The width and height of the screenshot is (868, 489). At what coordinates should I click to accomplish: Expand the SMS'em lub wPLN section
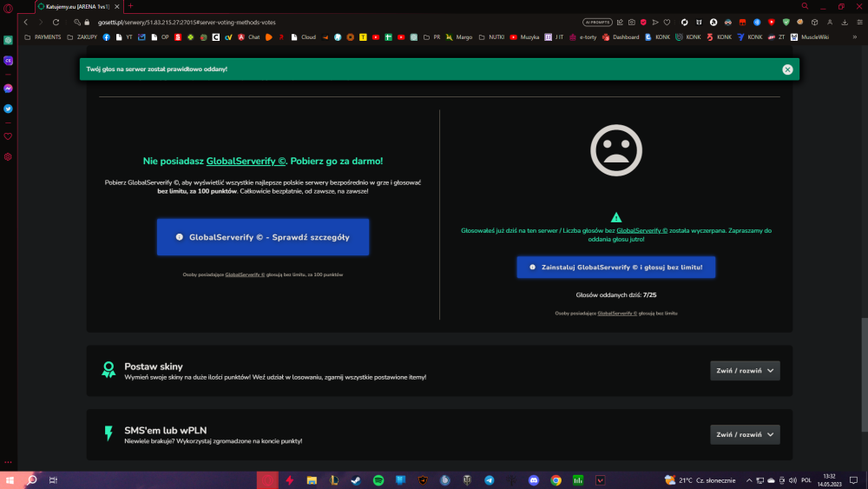point(745,435)
